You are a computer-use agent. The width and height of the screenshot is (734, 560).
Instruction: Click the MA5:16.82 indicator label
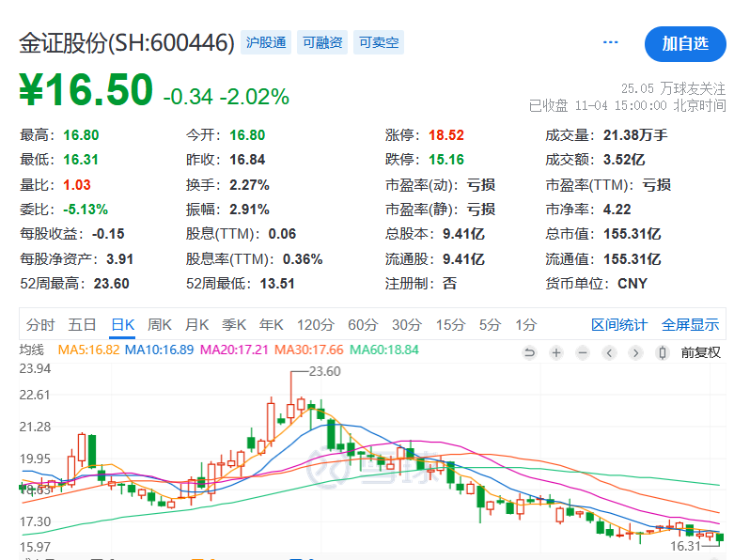(x=88, y=350)
